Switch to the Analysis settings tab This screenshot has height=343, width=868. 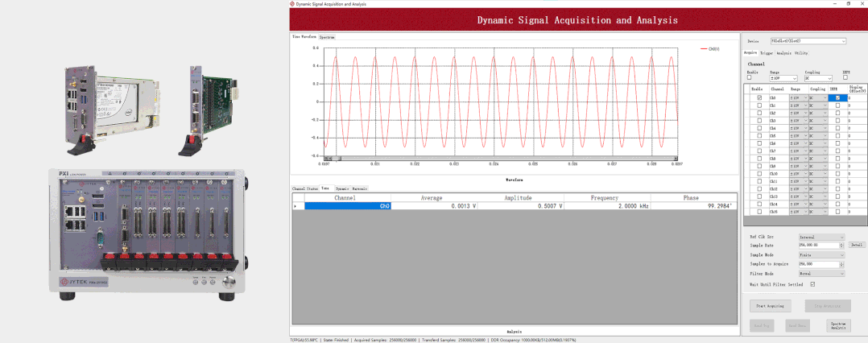point(783,53)
